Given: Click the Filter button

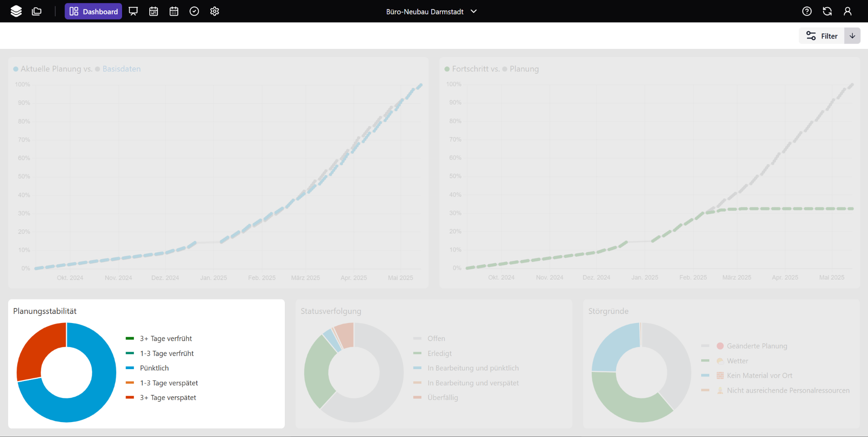Looking at the screenshot, I should coord(822,36).
